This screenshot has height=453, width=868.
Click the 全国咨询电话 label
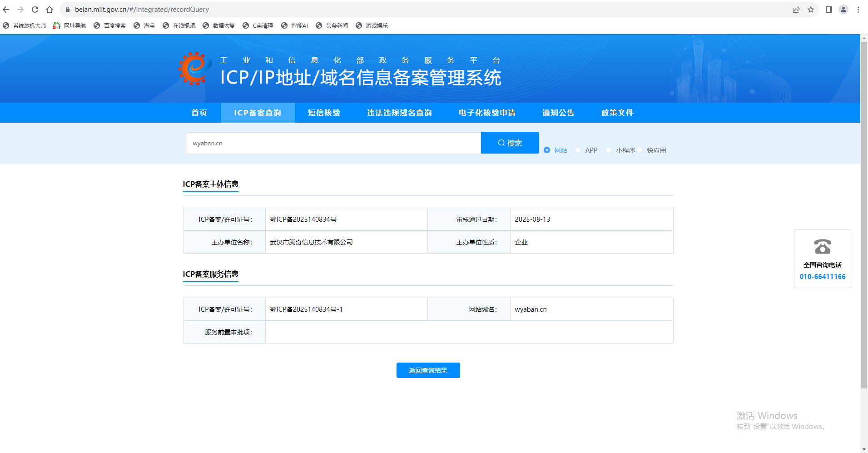click(x=823, y=265)
